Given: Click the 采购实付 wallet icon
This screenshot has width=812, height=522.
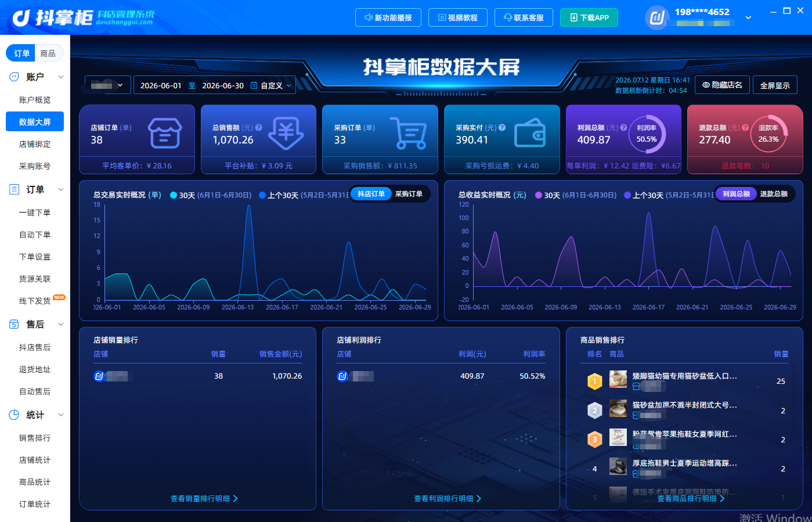Looking at the screenshot, I should 530,133.
